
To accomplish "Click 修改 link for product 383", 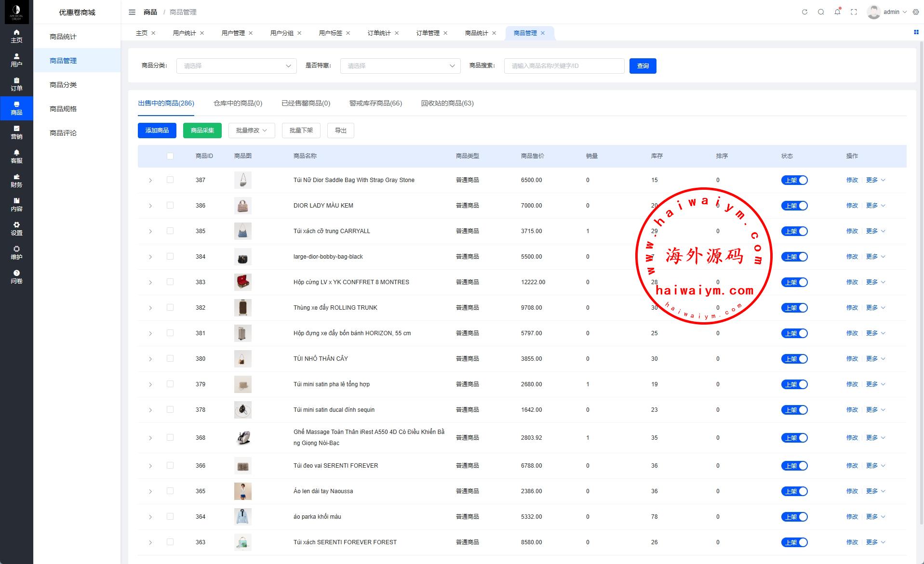I will point(852,282).
